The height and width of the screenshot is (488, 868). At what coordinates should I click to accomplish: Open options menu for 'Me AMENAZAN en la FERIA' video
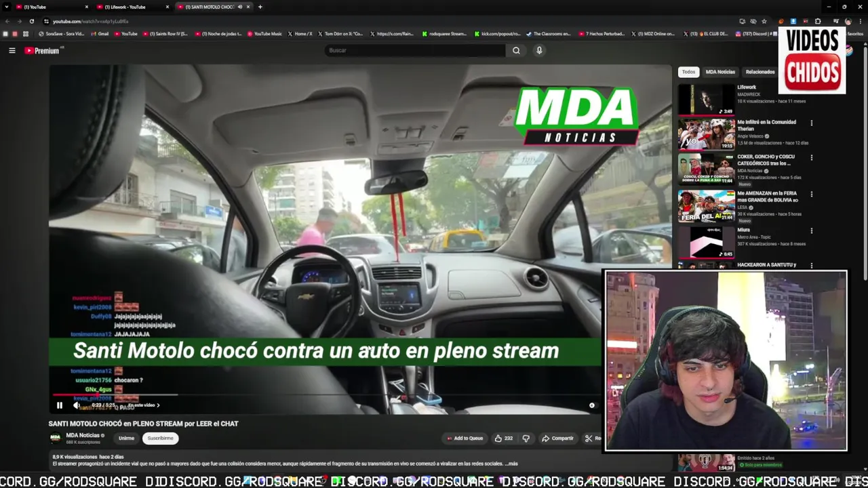tap(811, 195)
